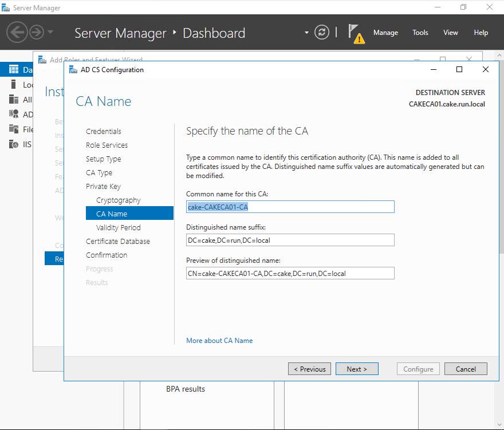This screenshot has height=430, width=504.
Task: Click the Server Manager vertical scrollbar
Action: (501, 157)
